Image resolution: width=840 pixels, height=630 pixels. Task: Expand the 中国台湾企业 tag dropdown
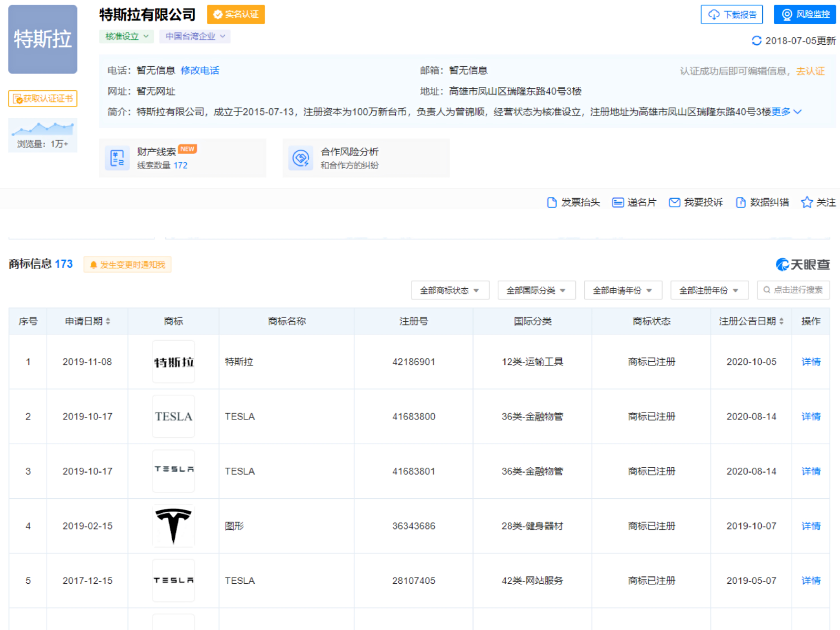195,37
